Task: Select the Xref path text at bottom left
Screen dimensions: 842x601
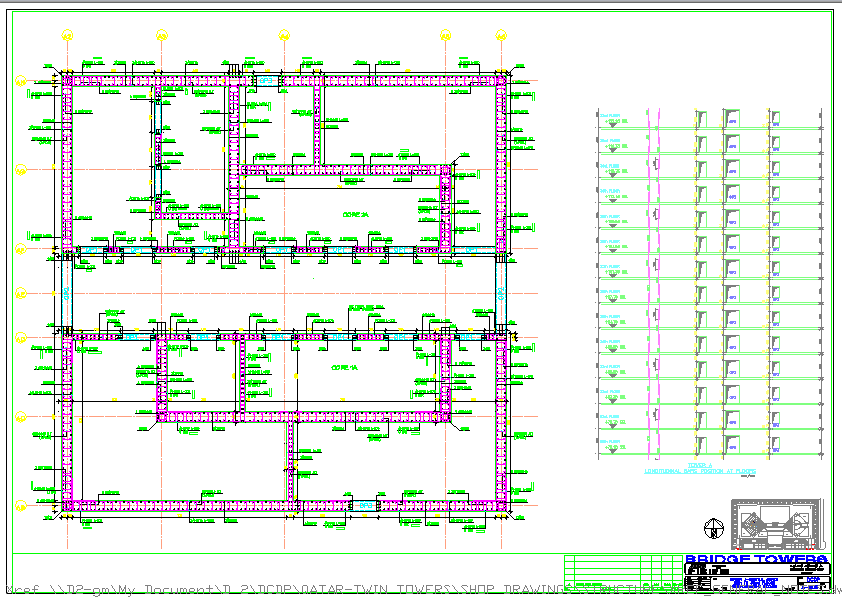Action: point(150,588)
